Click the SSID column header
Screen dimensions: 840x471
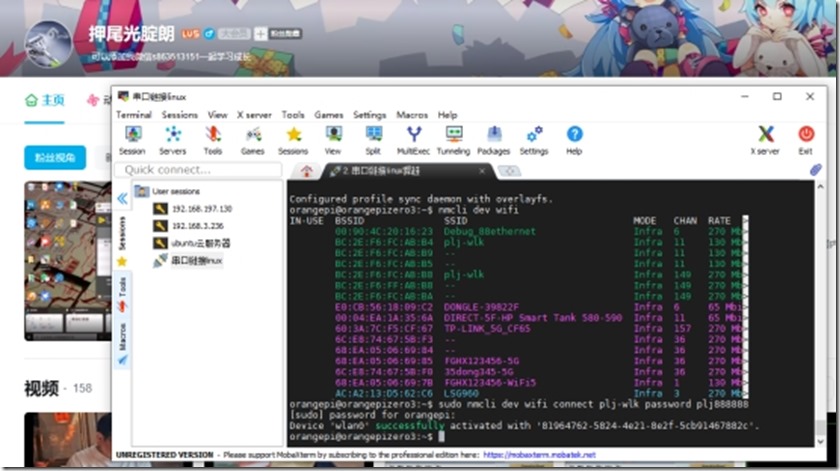coord(455,221)
